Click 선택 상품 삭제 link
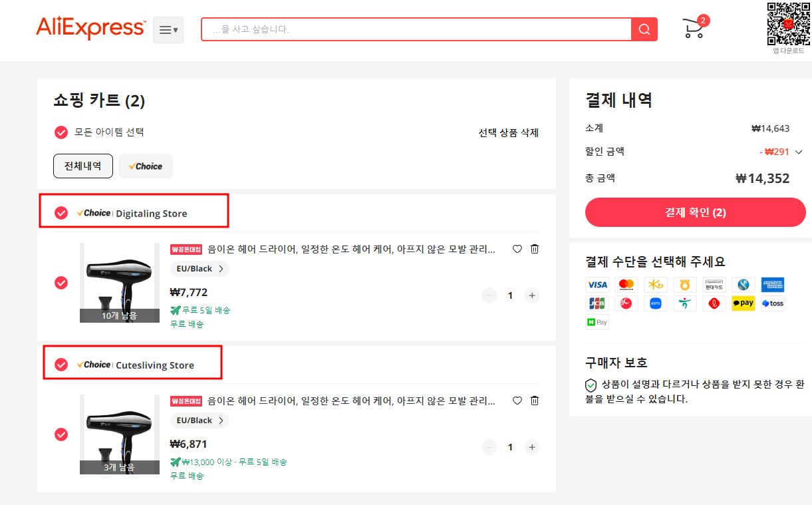 508,132
